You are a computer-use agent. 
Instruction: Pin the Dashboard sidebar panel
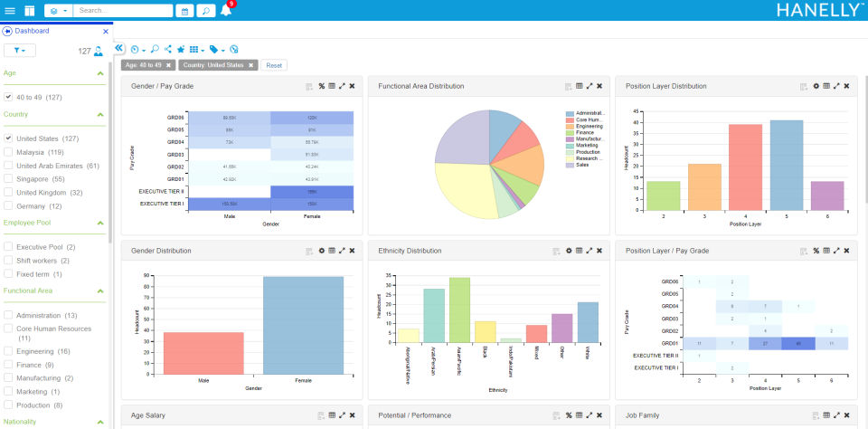pos(8,31)
